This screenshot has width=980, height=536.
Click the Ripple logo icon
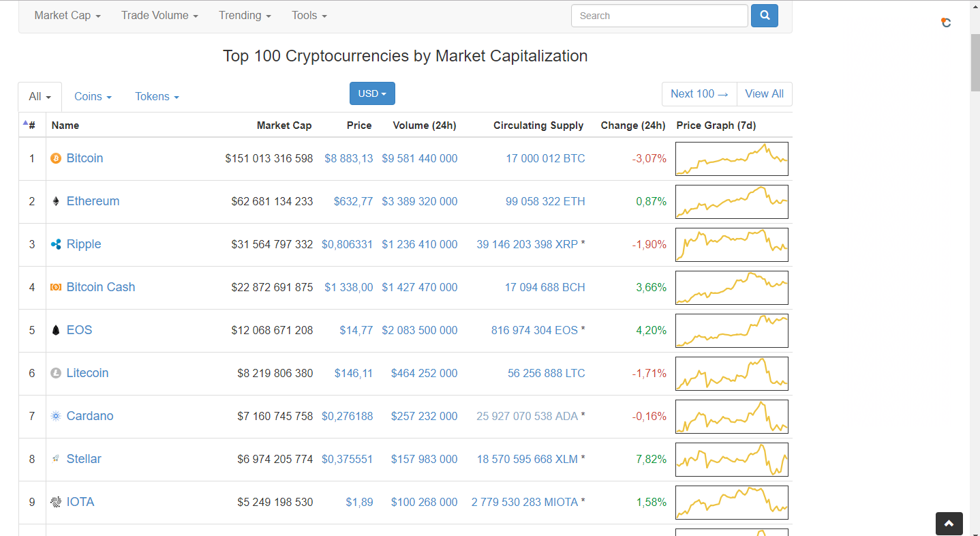tap(56, 244)
